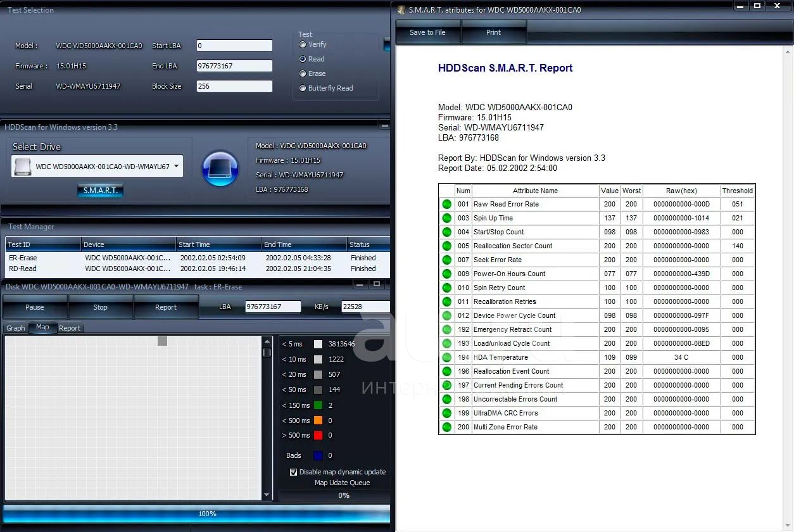Image resolution: width=794 pixels, height=532 pixels.
Task: Click the LBA field showing 976773167 in task window
Action: [273, 307]
